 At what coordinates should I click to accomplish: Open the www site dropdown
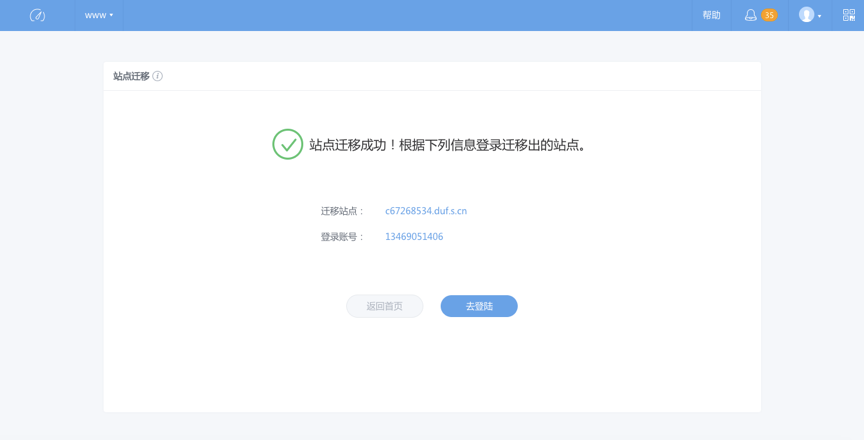click(99, 15)
